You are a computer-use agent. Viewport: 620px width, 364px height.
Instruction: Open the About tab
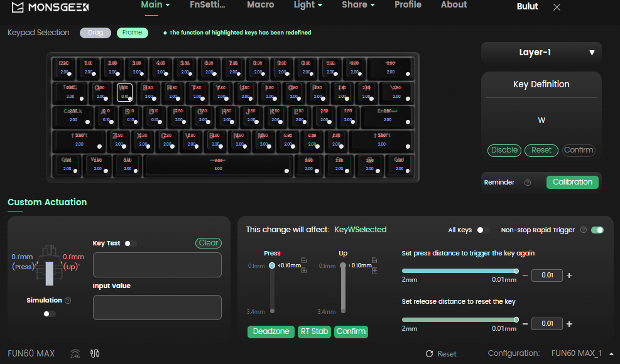pyautogui.click(x=454, y=5)
